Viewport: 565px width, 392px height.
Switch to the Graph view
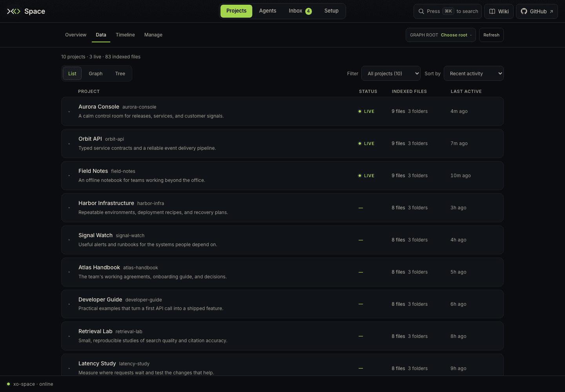pyautogui.click(x=95, y=74)
